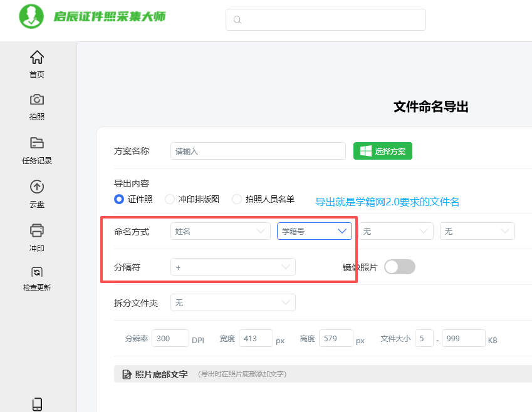Click the green app logo icon

[31, 16]
